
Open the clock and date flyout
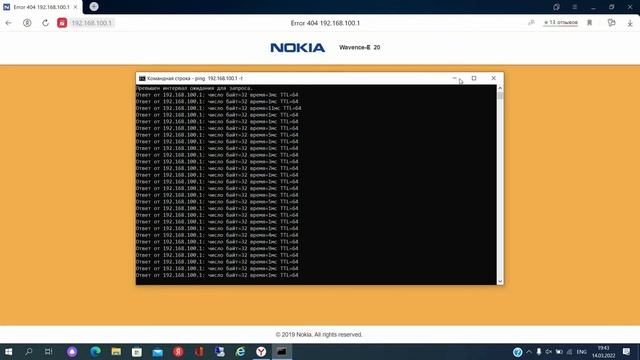pyautogui.click(x=603, y=352)
